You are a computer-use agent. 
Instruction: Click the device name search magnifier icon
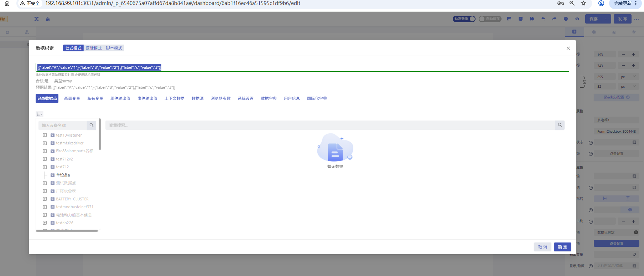pos(92,126)
